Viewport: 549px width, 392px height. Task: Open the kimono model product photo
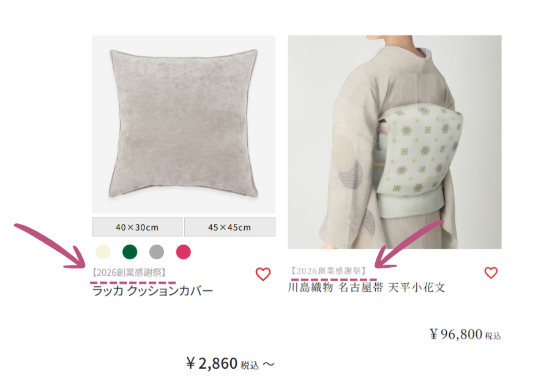[x=395, y=142]
